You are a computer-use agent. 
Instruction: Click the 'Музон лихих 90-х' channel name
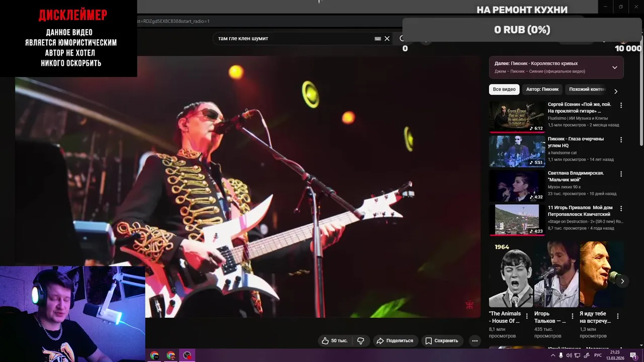566,187
